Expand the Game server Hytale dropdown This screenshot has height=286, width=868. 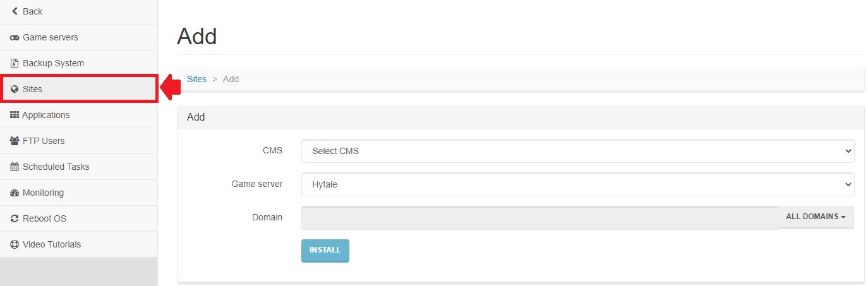coord(577,184)
